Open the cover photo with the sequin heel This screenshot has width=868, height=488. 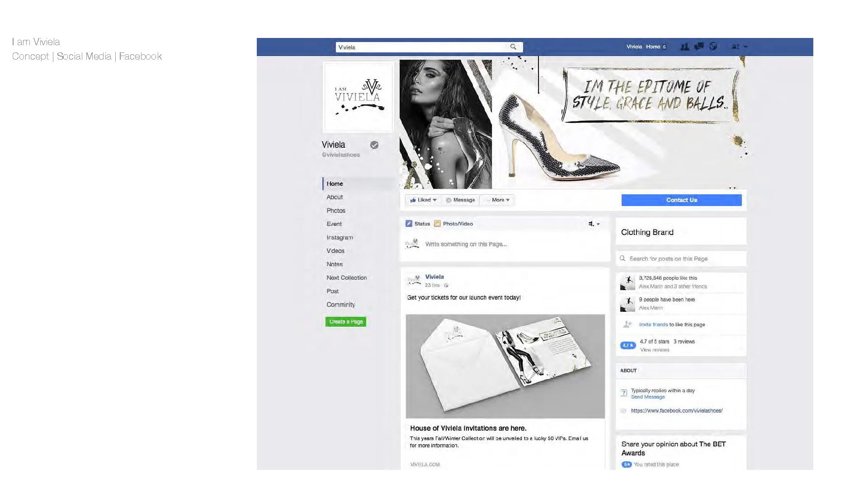[x=573, y=122]
